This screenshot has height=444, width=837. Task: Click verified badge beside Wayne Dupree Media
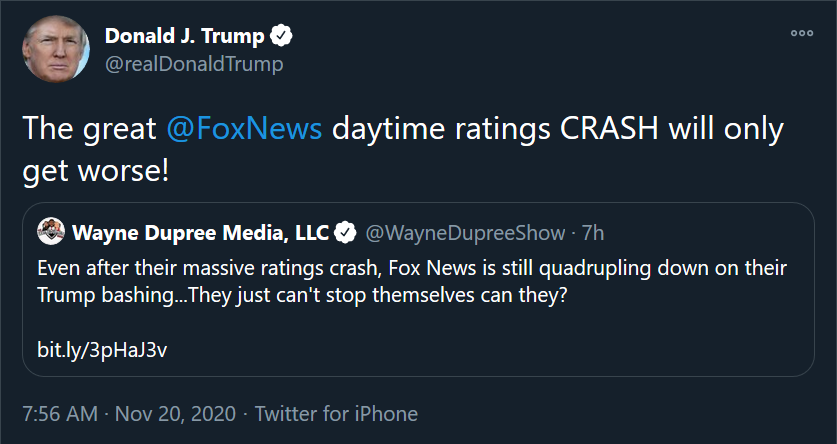click(x=345, y=233)
